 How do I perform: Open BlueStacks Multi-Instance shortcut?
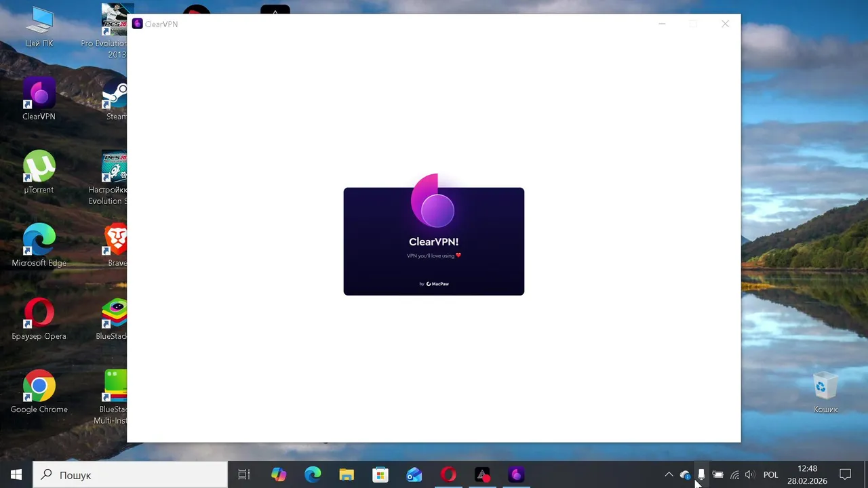111,397
